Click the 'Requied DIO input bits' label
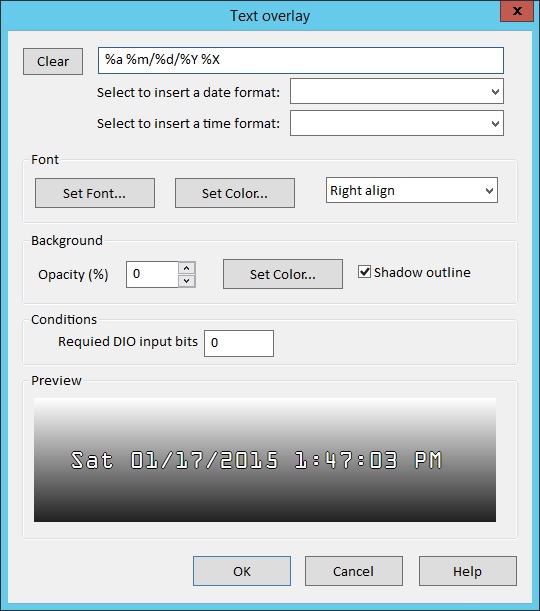The width and height of the screenshot is (540, 611). tap(128, 341)
